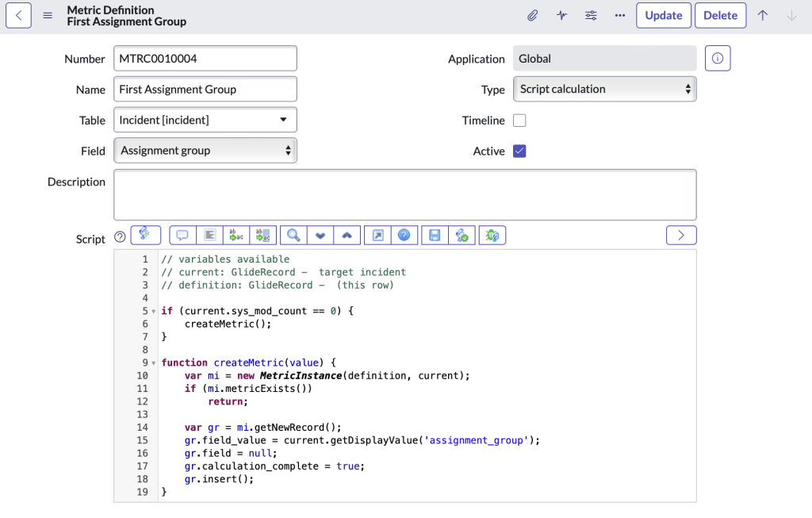Click the save disk icon in script toolbar

[435, 236]
